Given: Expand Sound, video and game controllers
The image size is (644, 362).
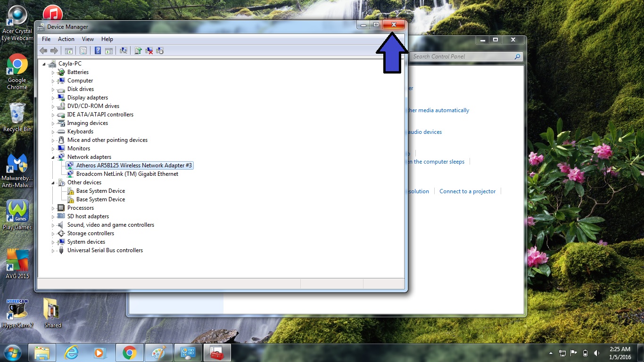Looking at the screenshot, I should (x=53, y=225).
